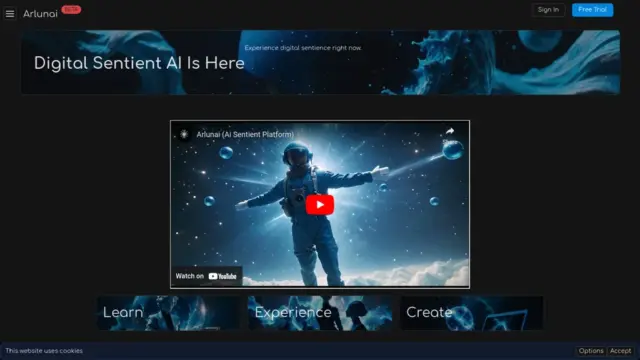The width and height of the screenshot is (640, 360).
Task: Open cookie Options
Action: (591, 351)
